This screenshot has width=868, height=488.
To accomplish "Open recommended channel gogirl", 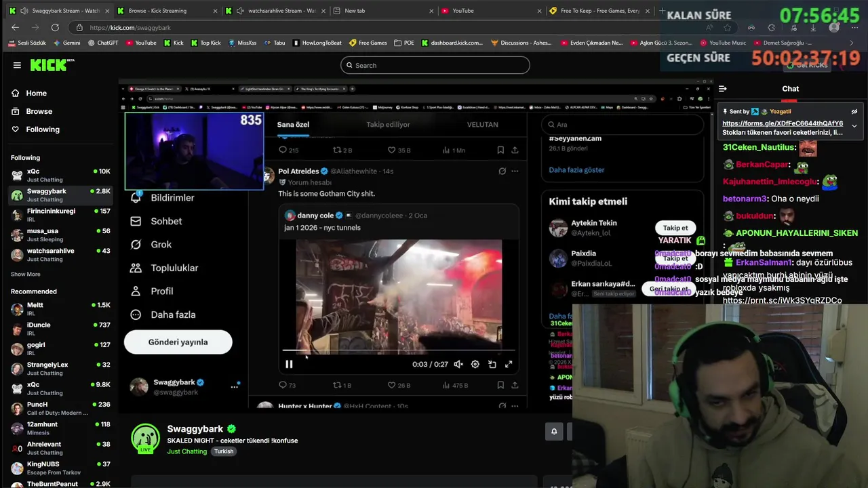I will pos(60,348).
